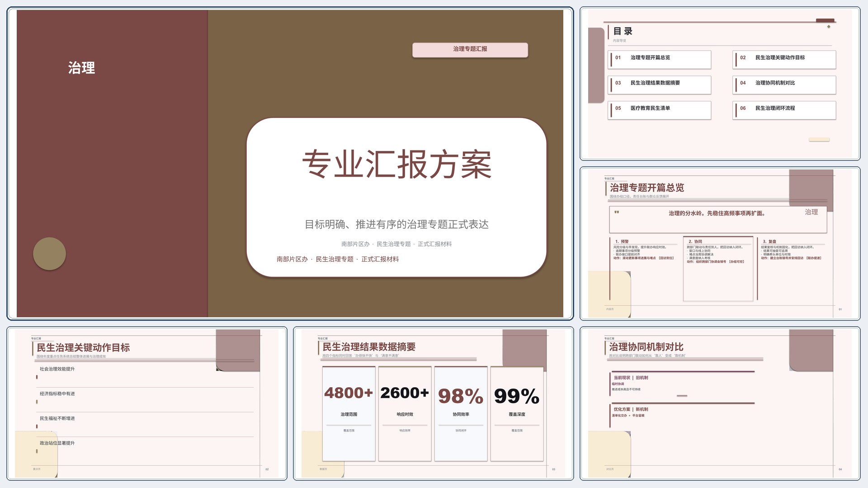Select contents item 01 治理专题开篇总览
The image size is (868, 488).
(x=660, y=59)
